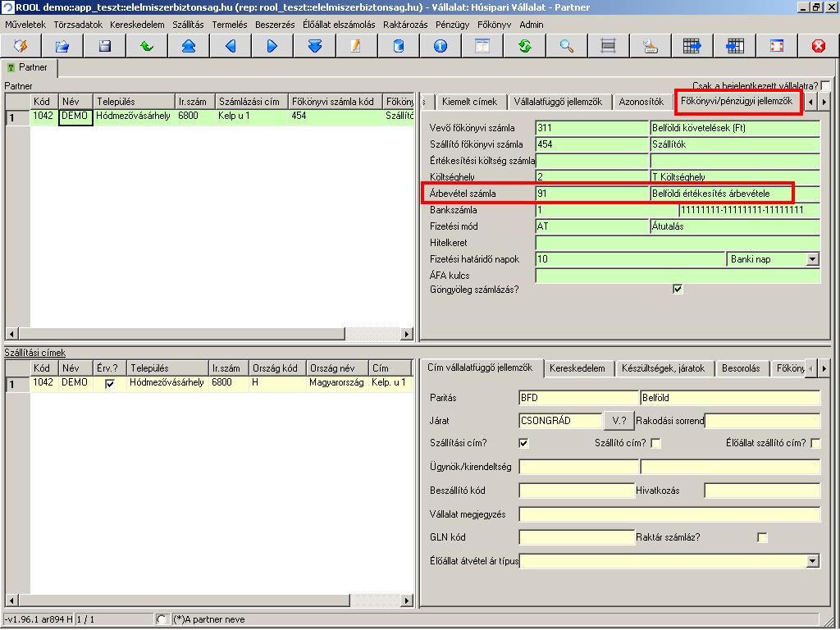This screenshot has height=630, width=840.
Task: Click the floppy disk save icon
Action: (104, 46)
